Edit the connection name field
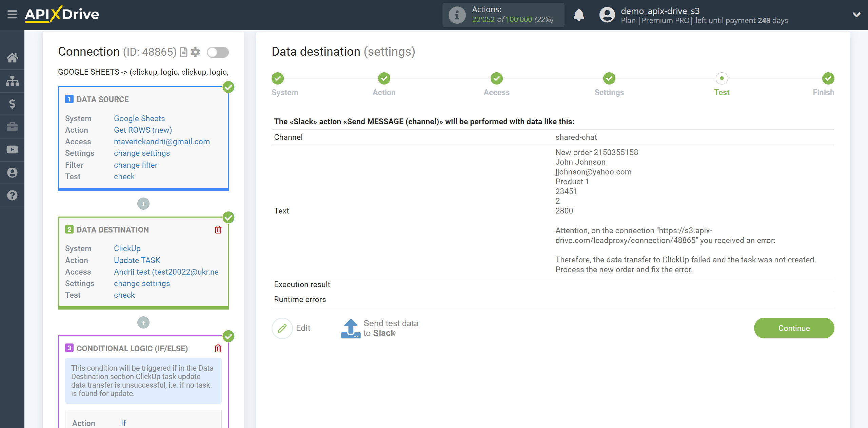The width and height of the screenshot is (868, 428). pyautogui.click(x=143, y=72)
